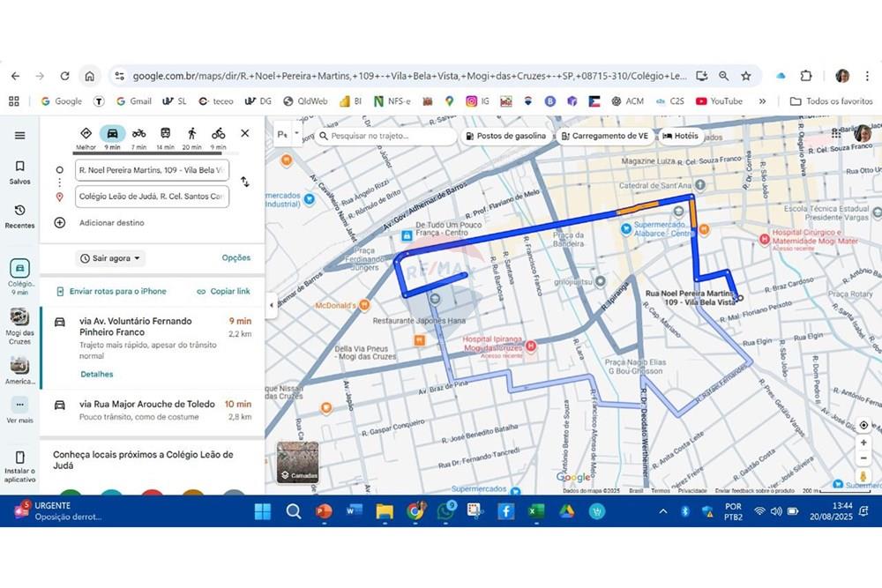Viewport: 882px width, 588px height.
Task: Zoom in the map with plus button
Action: pos(863,443)
